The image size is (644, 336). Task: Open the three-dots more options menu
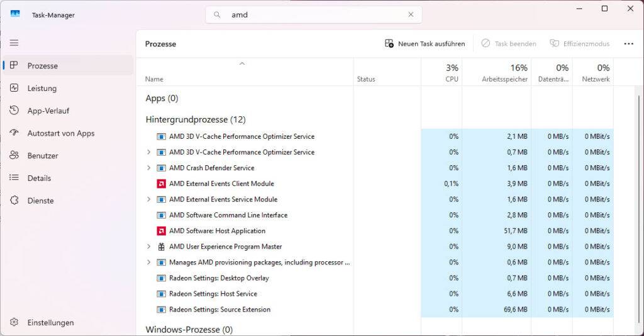[x=628, y=44]
